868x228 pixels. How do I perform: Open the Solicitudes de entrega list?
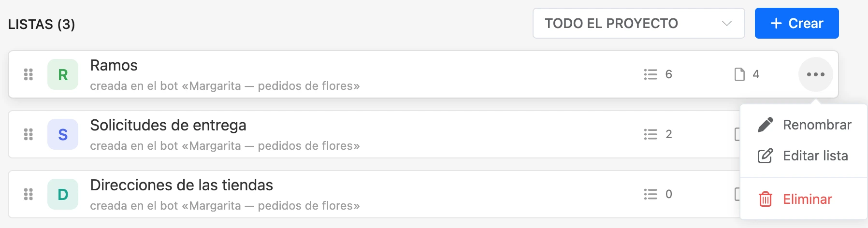[168, 125]
